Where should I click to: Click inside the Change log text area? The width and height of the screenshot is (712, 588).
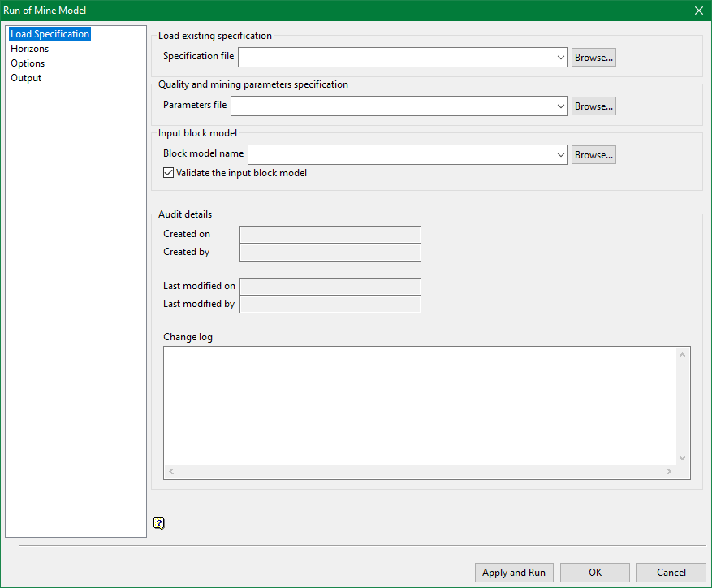pyautogui.click(x=420, y=405)
